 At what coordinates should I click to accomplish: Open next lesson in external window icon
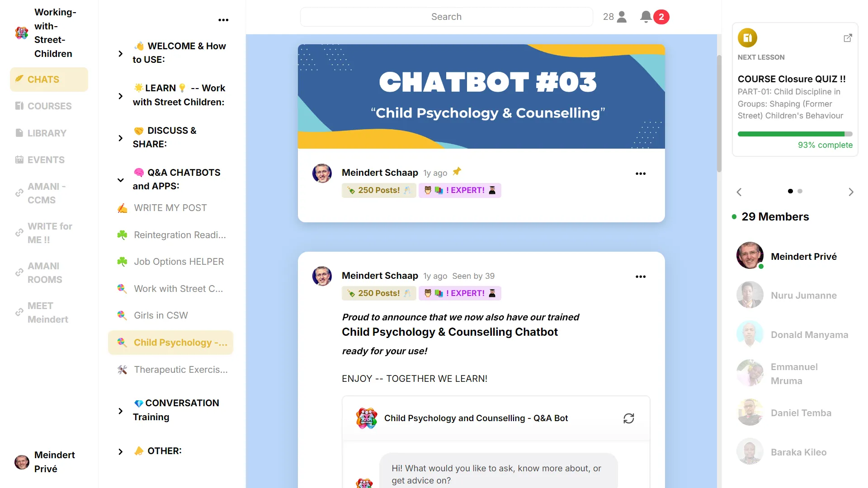848,38
